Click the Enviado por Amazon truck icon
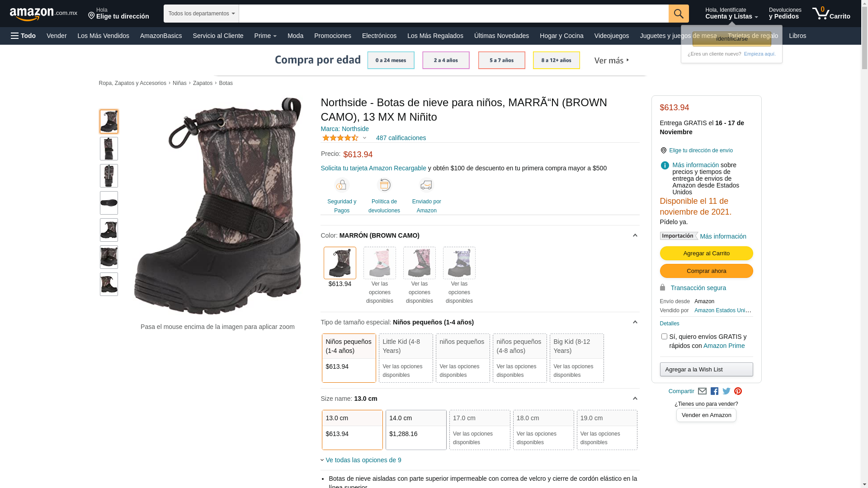Screen dimensions: 868x488 (x=426, y=185)
